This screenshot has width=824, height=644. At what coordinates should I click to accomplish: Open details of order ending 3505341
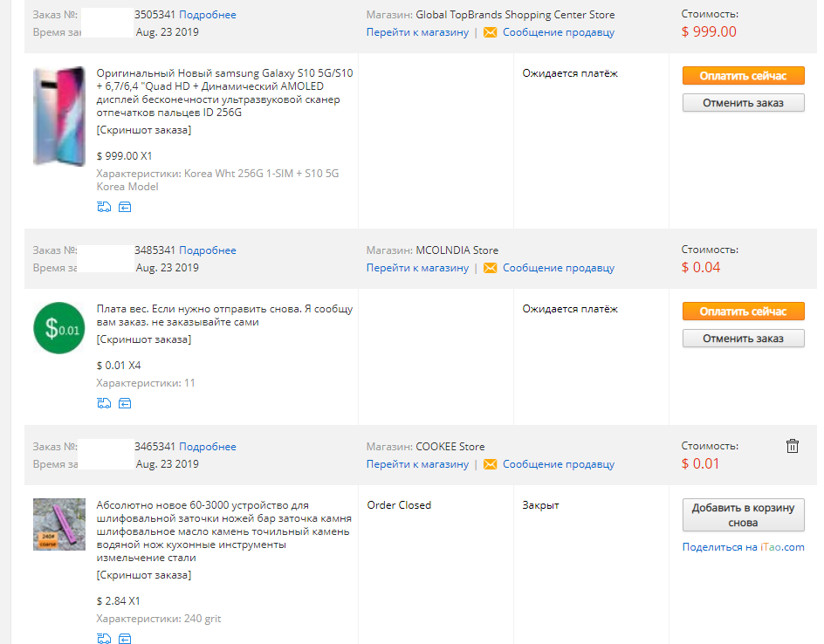pos(208,15)
